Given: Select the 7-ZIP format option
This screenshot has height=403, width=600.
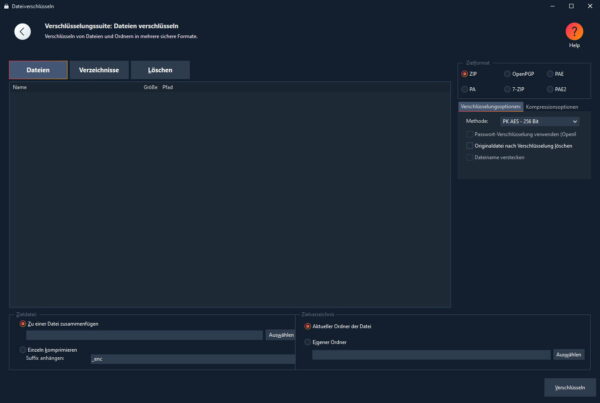Looking at the screenshot, I should 509,89.
